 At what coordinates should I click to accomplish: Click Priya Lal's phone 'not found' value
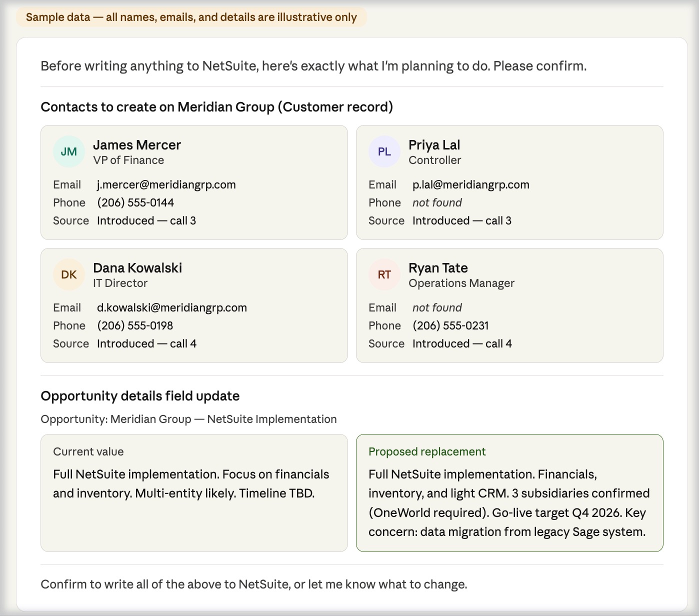click(437, 202)
